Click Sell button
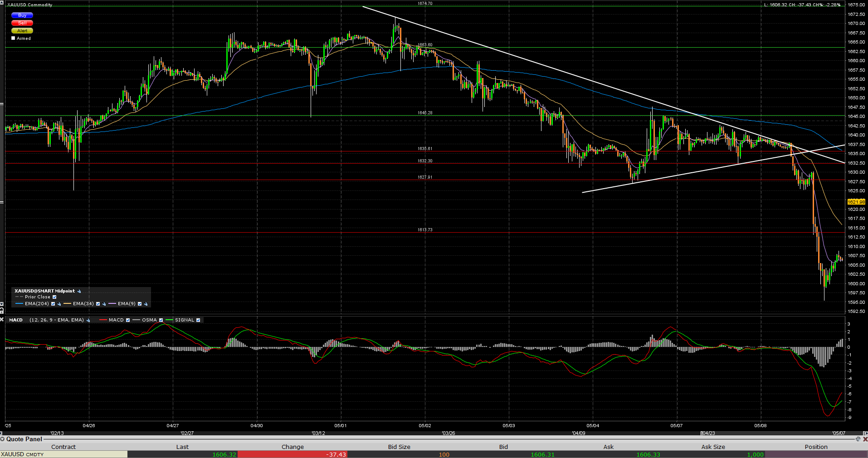 [22, 23]
